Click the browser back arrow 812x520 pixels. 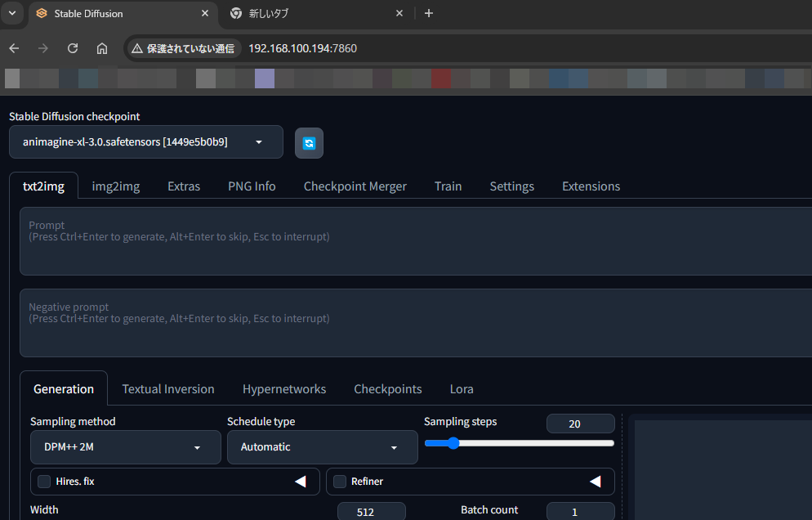(x=14, y=48)
